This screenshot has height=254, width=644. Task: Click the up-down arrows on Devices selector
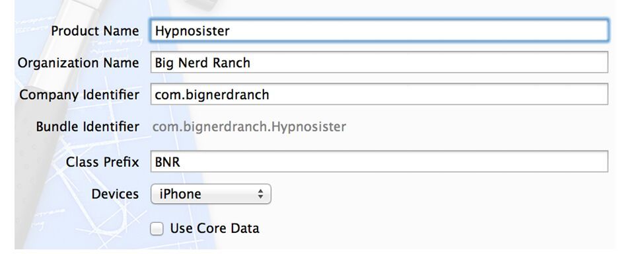click(x=260, y=194)
